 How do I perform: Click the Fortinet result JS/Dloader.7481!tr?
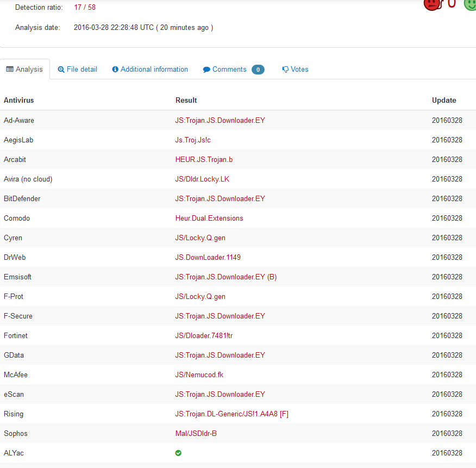pyautogui.click(x=204, y=335)
